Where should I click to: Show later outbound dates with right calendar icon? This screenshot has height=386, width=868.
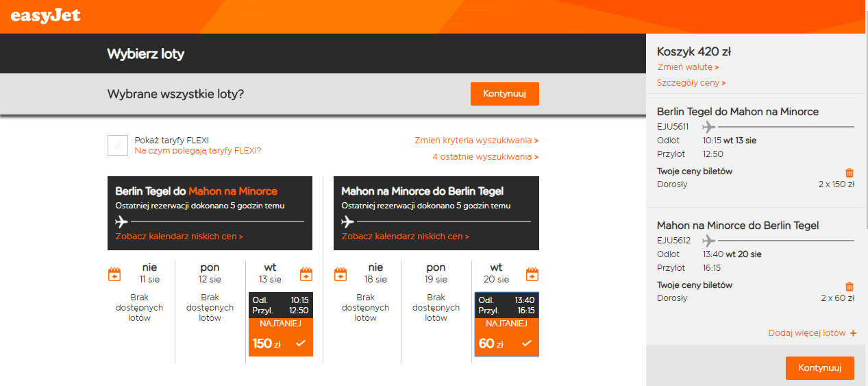(306, 275)
